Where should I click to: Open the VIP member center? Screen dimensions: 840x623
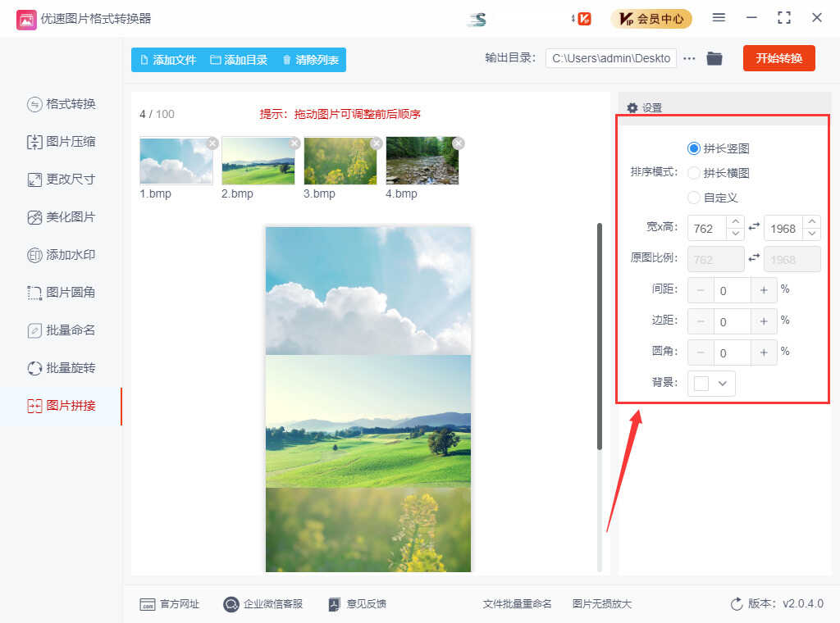pos(651,18)
